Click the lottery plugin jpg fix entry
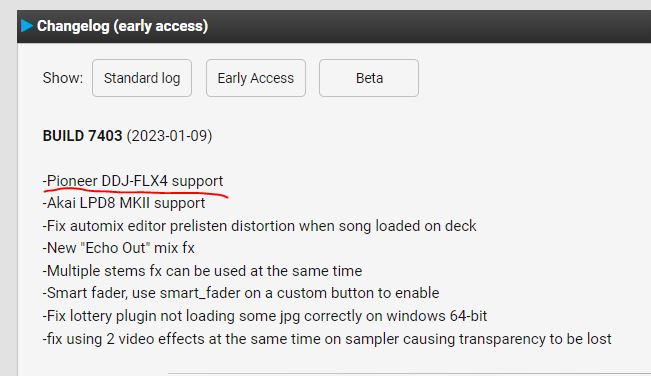 click(x=265, y=316)
